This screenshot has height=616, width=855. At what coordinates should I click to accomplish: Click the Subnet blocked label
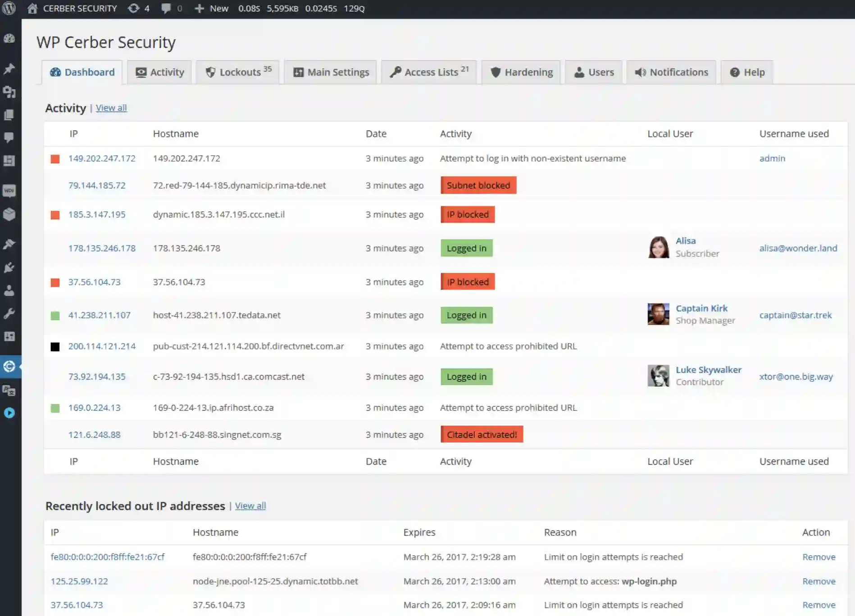(x=478, y=185)
